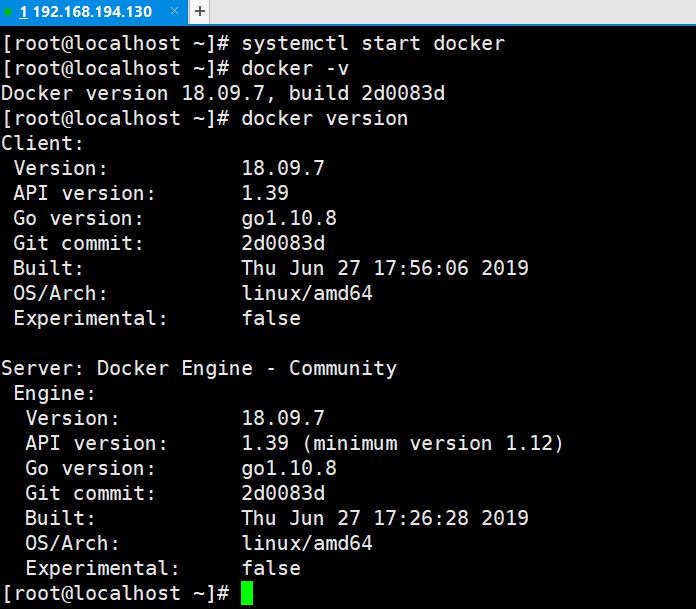Click the Server Git commit 2d0083d value
The image size is (696, 609).
click(283, 493)
